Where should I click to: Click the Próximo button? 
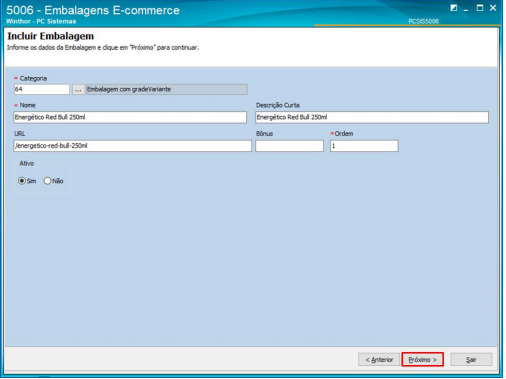point(422,360)
